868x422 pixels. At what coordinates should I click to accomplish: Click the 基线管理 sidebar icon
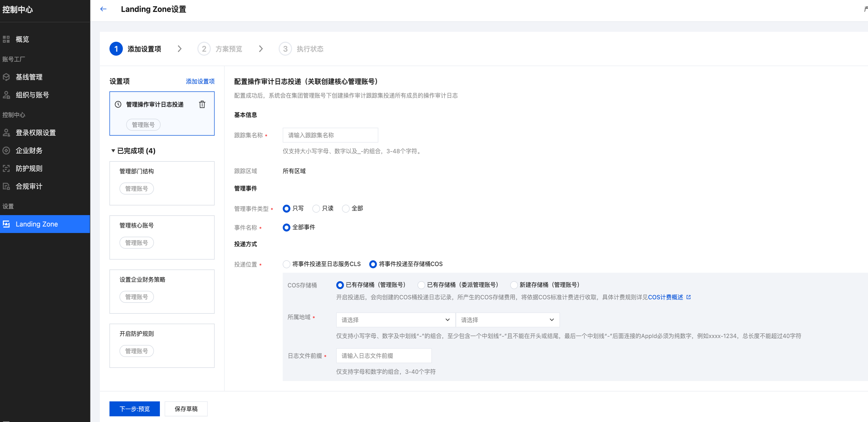pyautogui.click(x=6, y=77)
